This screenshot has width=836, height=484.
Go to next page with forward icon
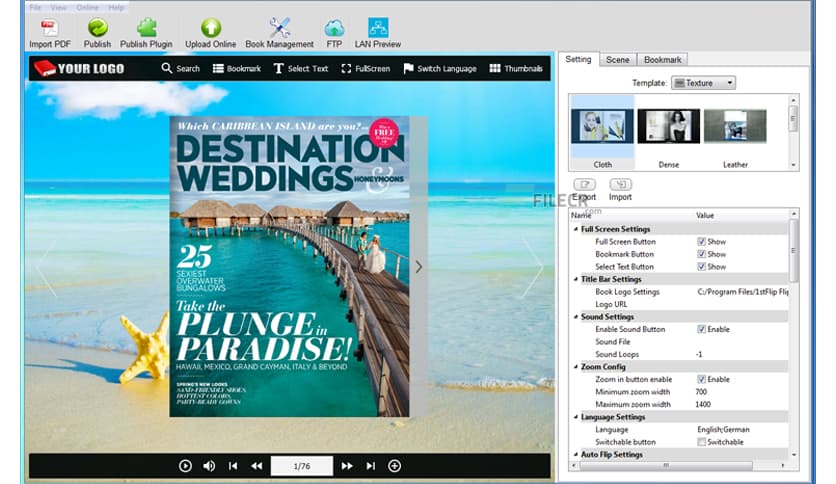click(347, 466)
